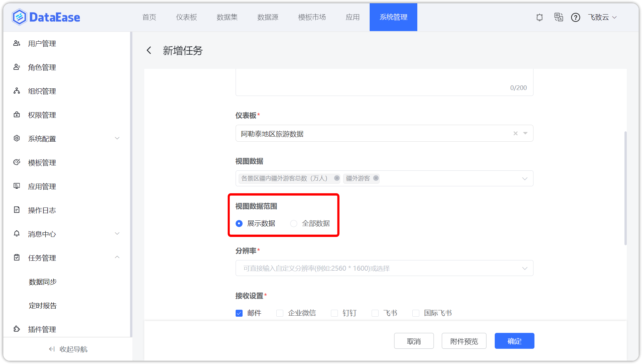
Task: Uncheck the 邮件 checkbox
Action: pos(239,313)
